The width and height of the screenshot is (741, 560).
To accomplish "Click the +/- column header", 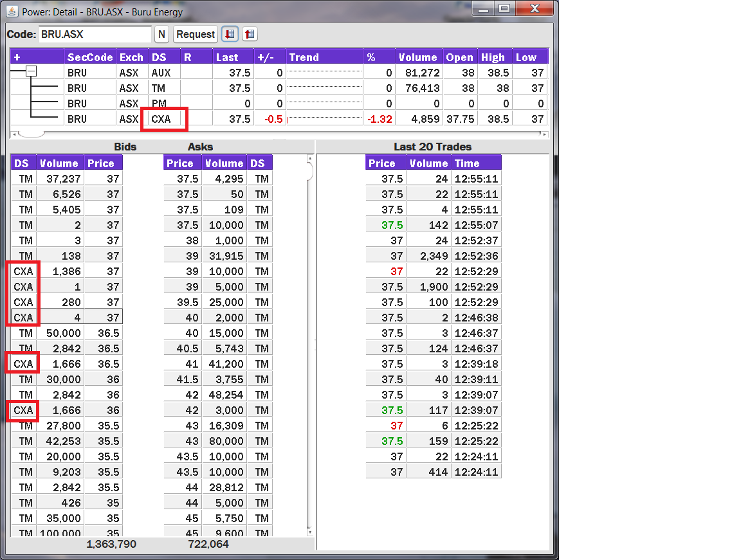I will point(270,57).
